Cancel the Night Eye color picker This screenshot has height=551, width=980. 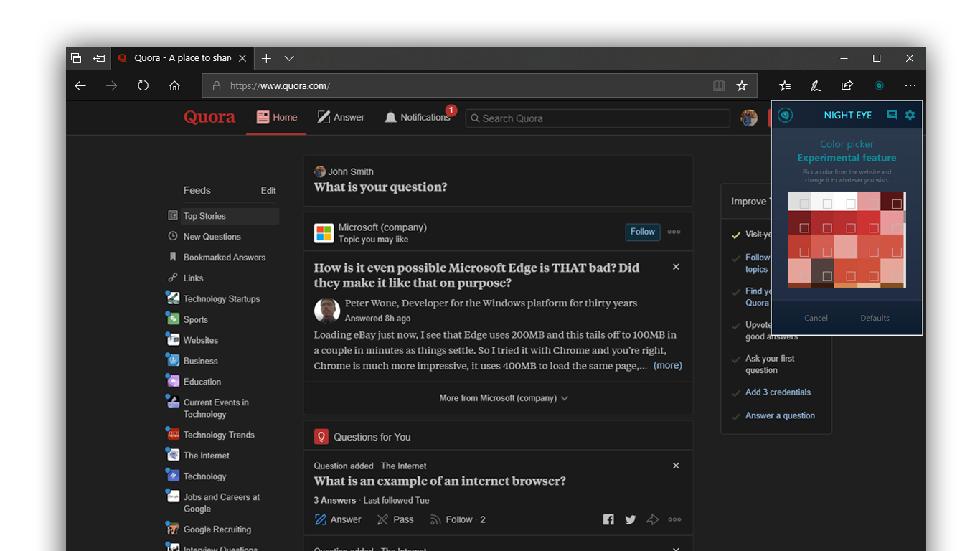click(816, 318)
